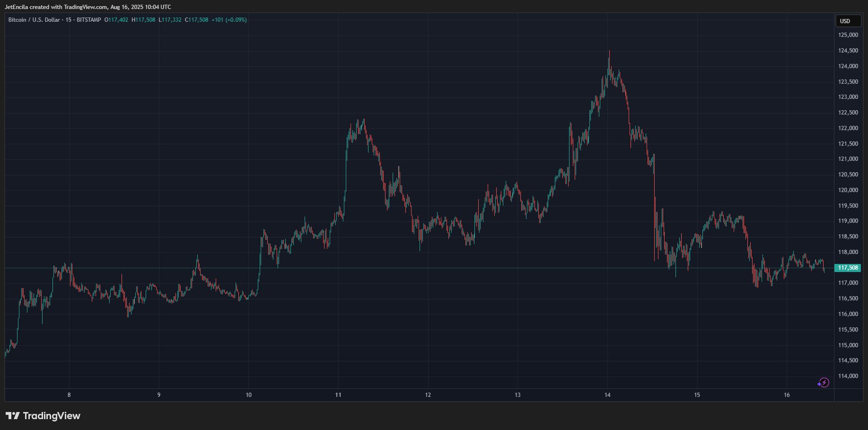Click the 125,000 price axis label
Viewport: 868px width, 430px height.
(x=848, y=35)
